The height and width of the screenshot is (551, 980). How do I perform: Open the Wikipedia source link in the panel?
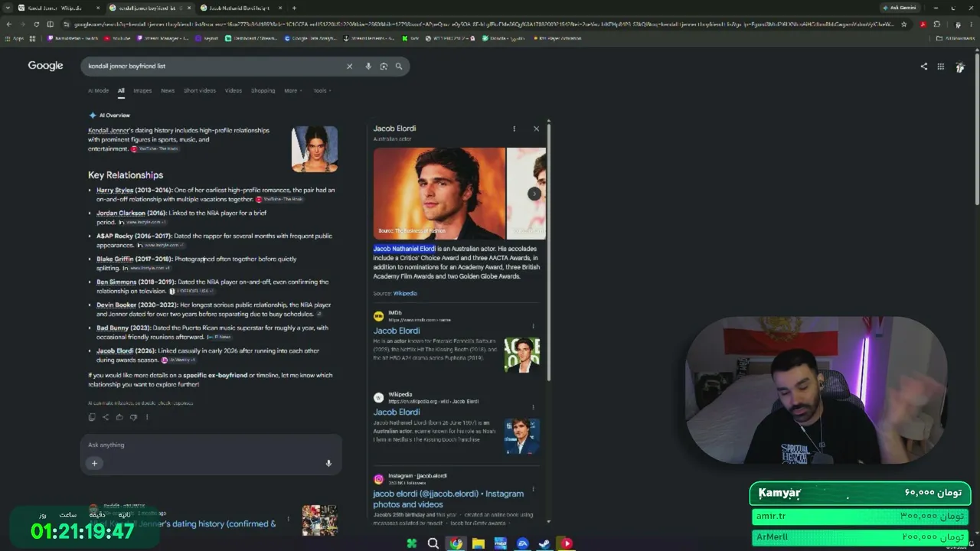(405, 294)
